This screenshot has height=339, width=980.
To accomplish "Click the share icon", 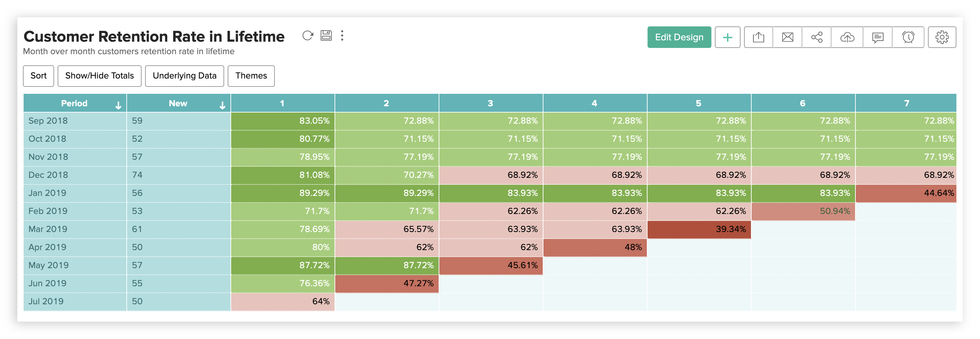I will (817, 37).
